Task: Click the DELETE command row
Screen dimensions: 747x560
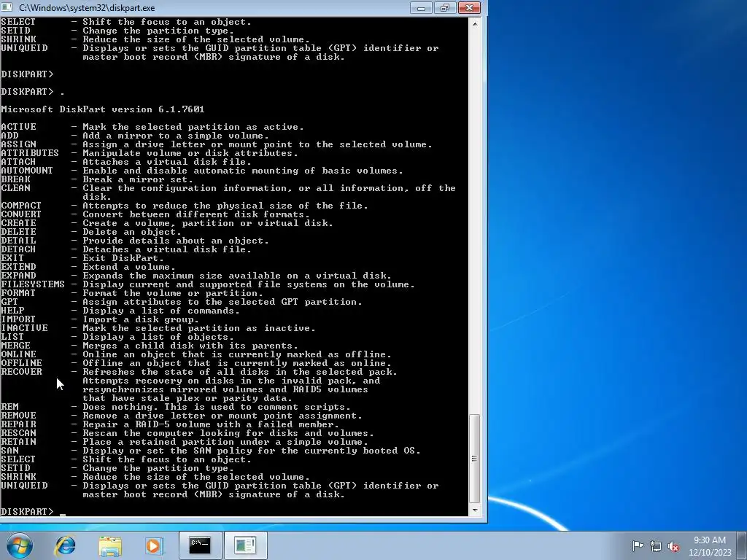Action: (x=91, y=232)
